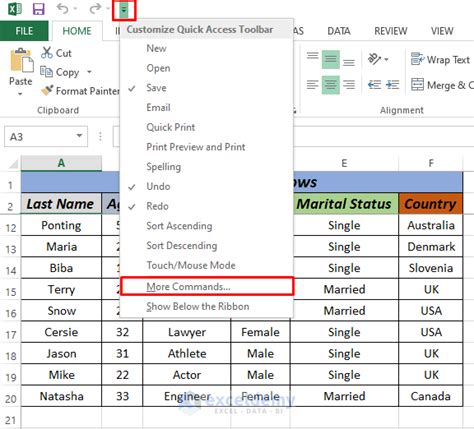Screen dimensions: 474x429
Task: Switch to the DATA ribbon tab
Action: pyautogui.click(x=339, y=31)
